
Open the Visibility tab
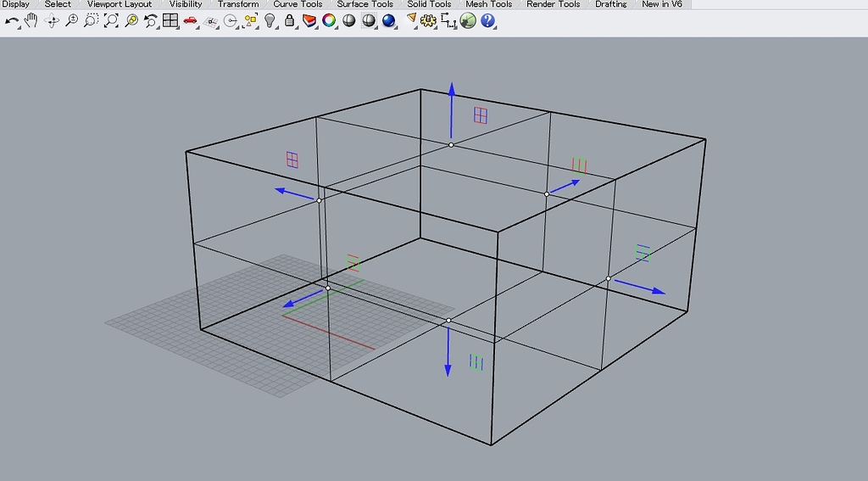click(186, 4)
